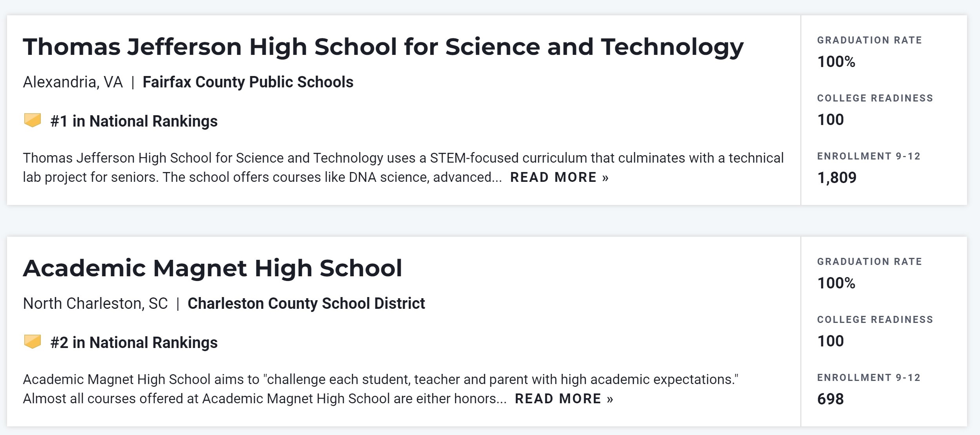
Task: Expand Thomas Jefferson's description via READ MORE
Action: [x=553, y=177]
